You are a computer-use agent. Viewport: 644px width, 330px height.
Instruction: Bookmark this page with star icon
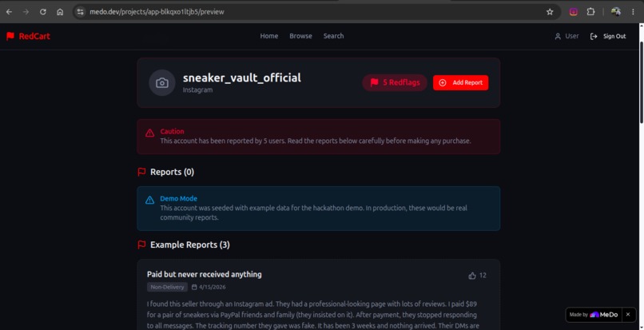coord(550,12)
